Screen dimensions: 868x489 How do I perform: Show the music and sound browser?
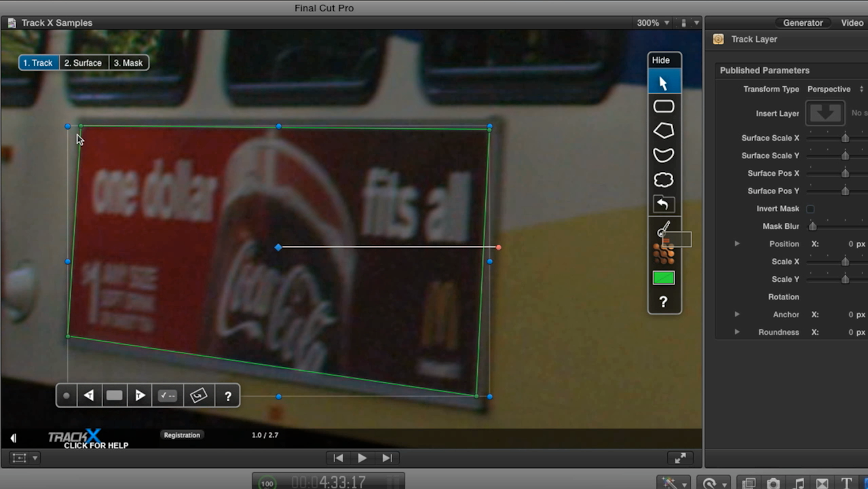pos(799,484)
